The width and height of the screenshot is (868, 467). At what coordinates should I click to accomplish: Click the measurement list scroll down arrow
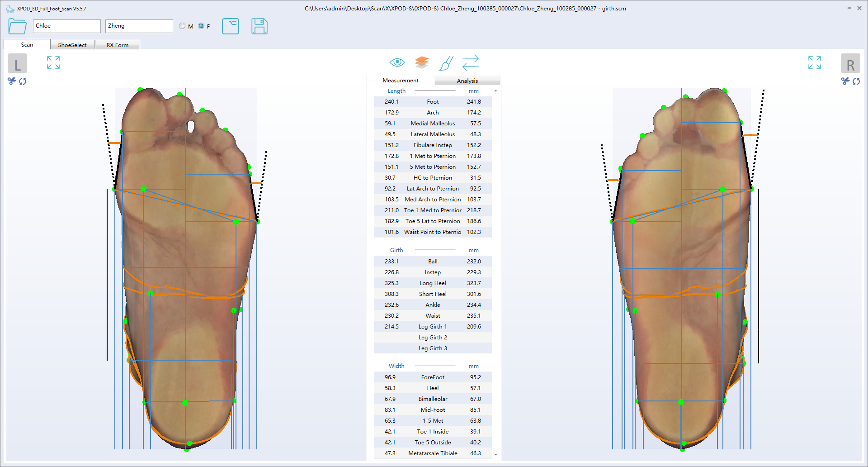pyautogui.click(x=496, y=454)
